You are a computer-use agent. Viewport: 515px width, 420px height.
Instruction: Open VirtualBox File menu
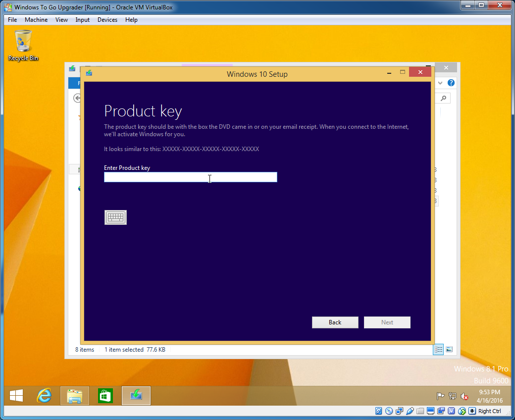tap(12, 20)
